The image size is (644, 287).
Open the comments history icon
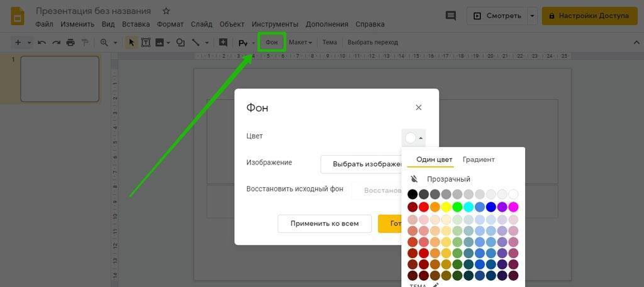[x=450, y=16]
